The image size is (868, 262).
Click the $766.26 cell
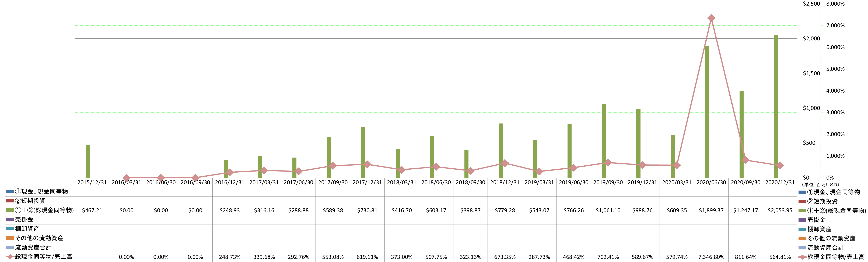point(573,210)
